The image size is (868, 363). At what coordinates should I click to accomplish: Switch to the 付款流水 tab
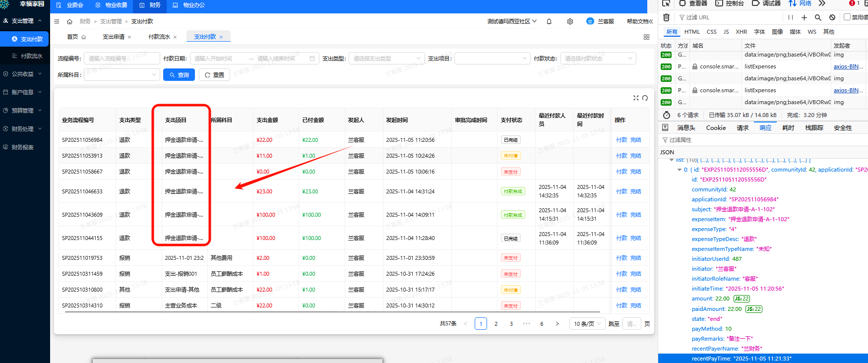point(159,37)
